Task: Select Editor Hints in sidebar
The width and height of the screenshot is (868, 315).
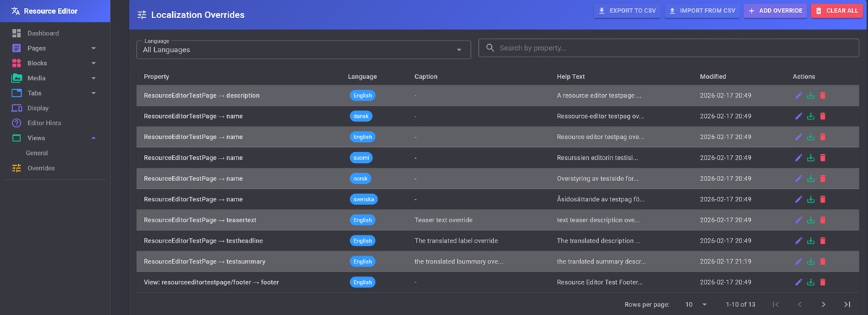Action: (46, 123)
